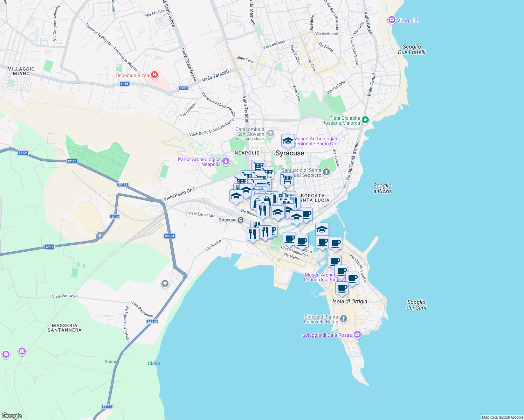Screen dimensions: 524x420
Task: Click the Siracusa train station icon
Action: pyautogui.click(x=240, y=220)
